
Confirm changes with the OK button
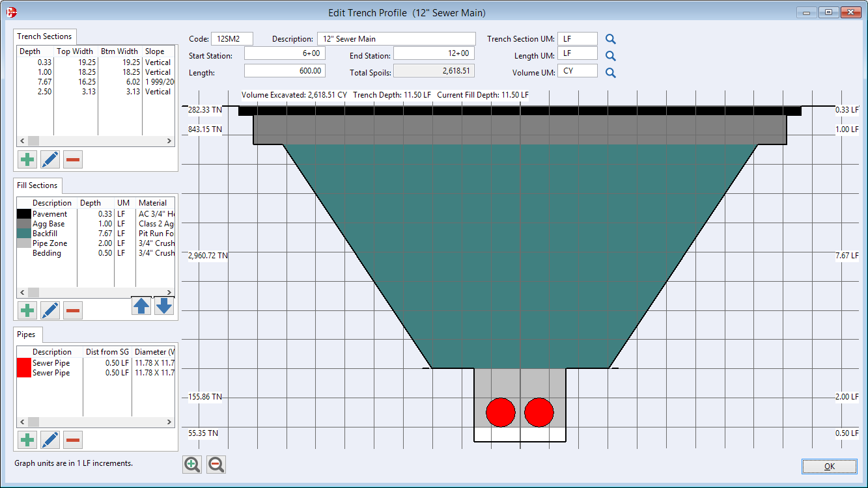tap(828, 466)
